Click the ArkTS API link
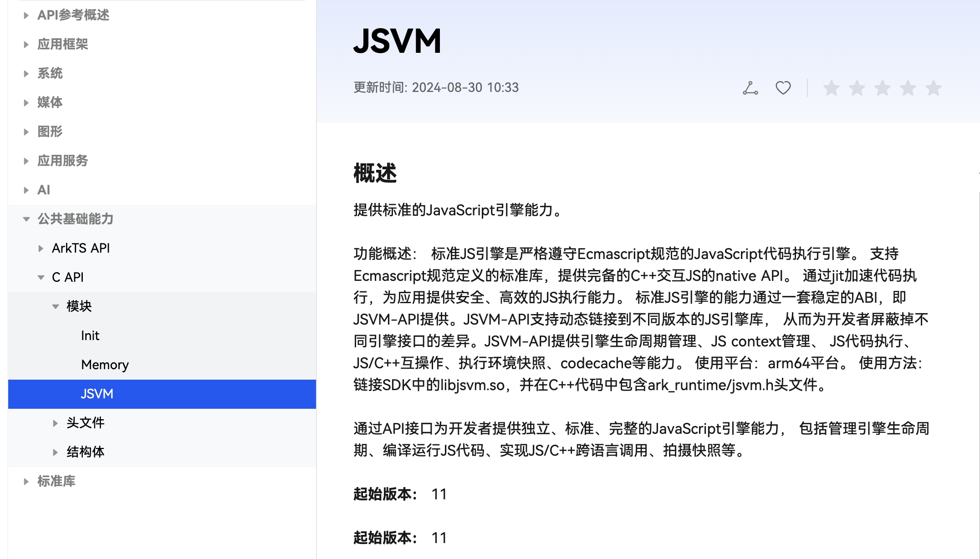Viewport: 980px width, 559px height. [x=80, y=248]
